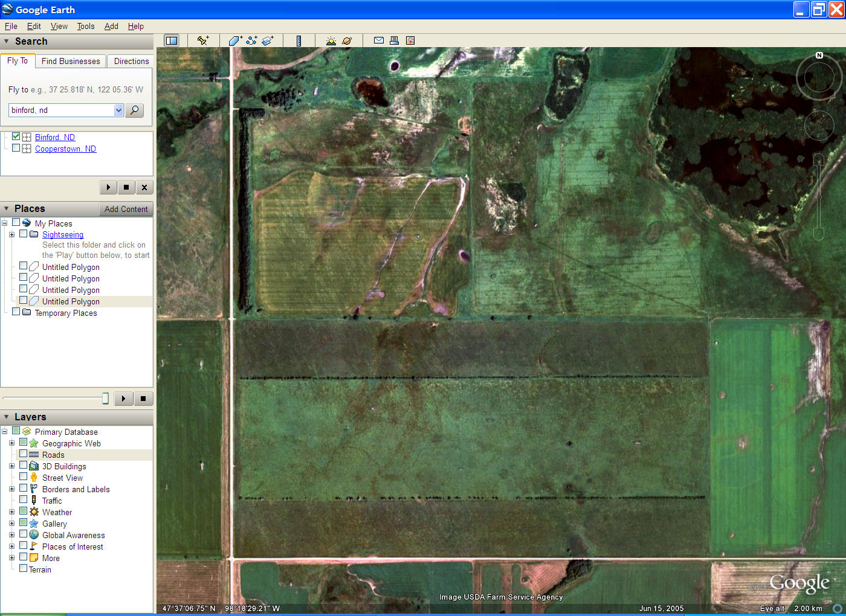Image resolution: width=846 pixels, height=616 pixels.
Task: Play the selected Places tour
Action: coord(124,399)
